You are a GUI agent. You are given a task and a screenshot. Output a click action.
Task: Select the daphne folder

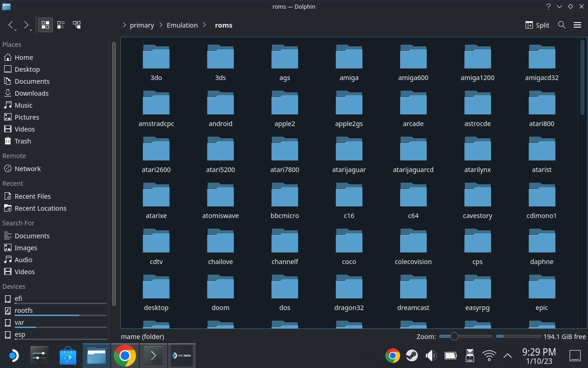pos(542,247)
